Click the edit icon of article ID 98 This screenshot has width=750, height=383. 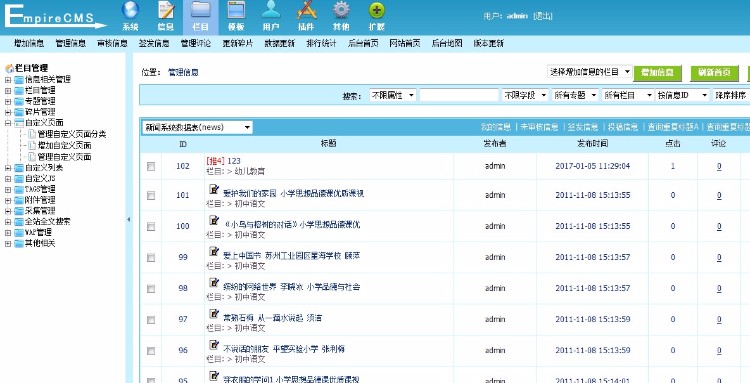[x=214, y=283]
